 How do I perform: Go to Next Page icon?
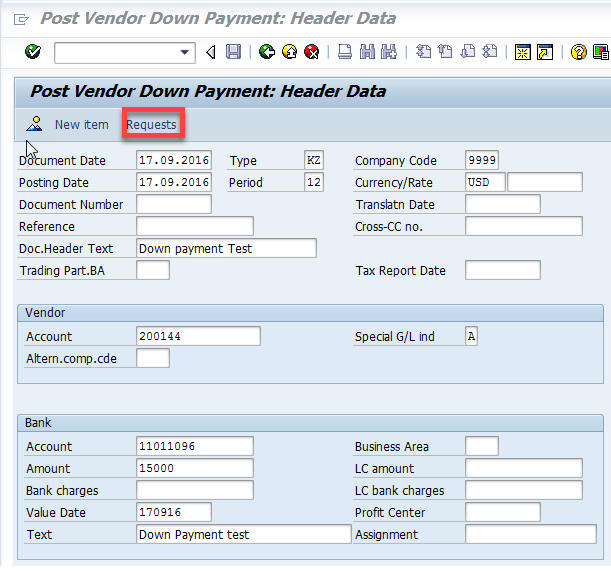coord(468,52)
